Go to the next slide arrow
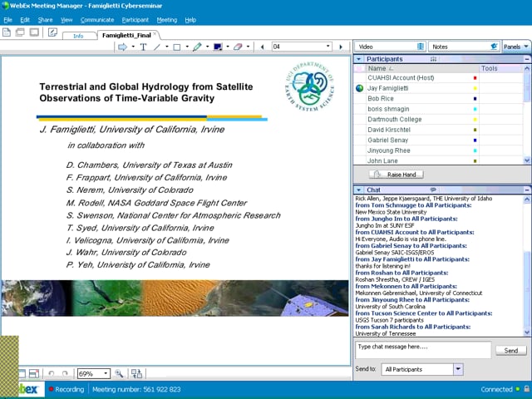Image resolution: width=532 pixels, height=399 pixels. [341, 47]
